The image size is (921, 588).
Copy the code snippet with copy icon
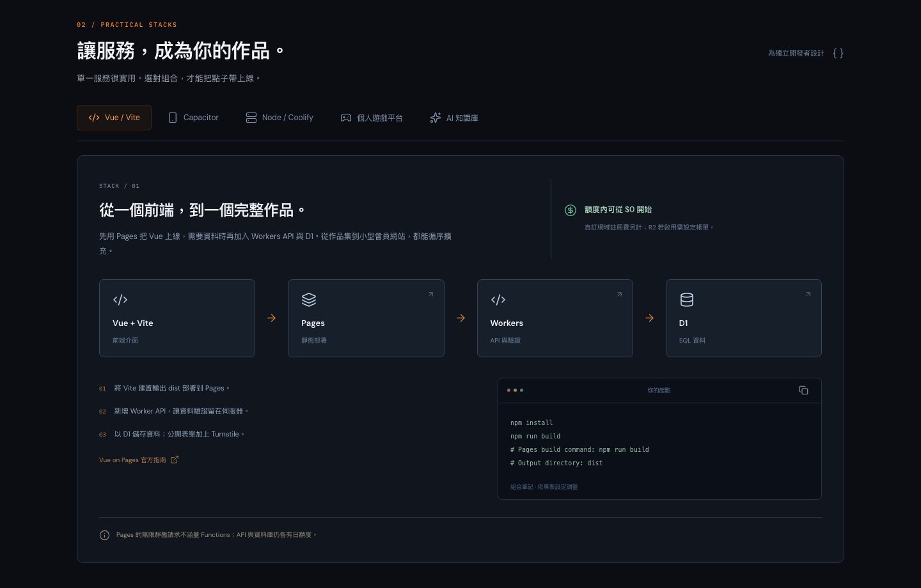tap(804, 390)
